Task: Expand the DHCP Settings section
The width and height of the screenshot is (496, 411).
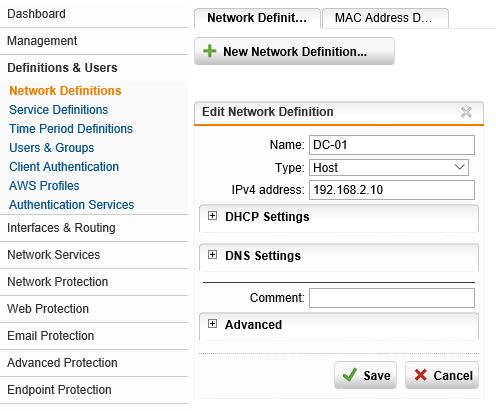Action: [212, 216]
